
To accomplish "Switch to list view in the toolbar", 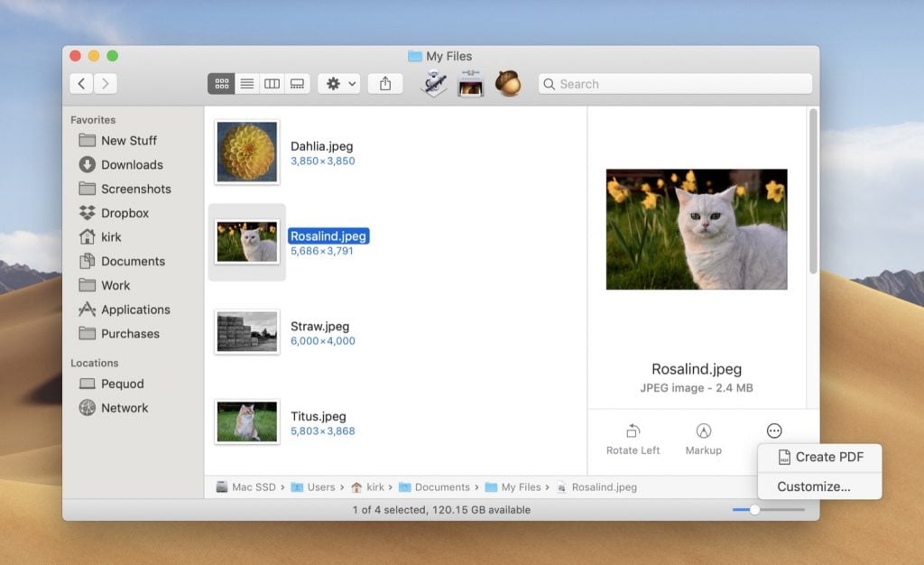I will click(246, 83).
